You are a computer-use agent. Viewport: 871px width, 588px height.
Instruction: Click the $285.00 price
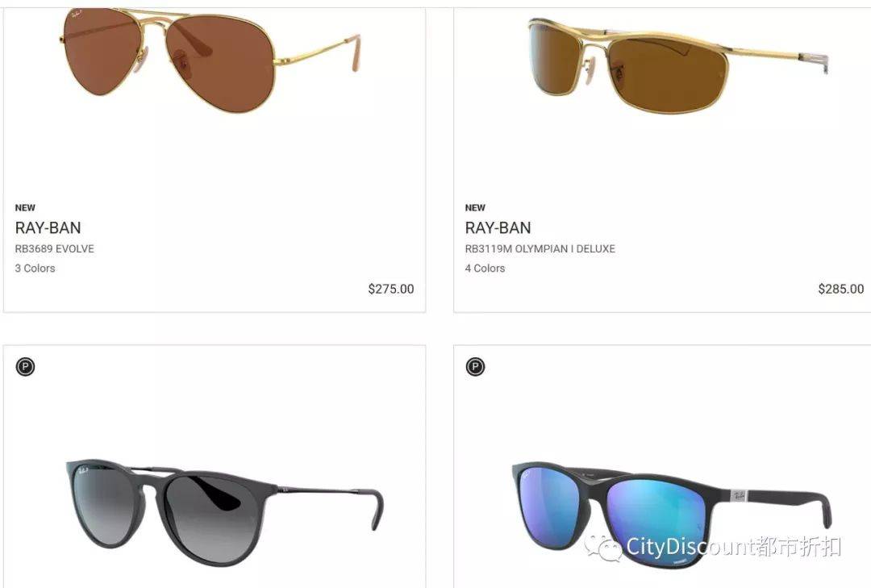click(841, 289)
